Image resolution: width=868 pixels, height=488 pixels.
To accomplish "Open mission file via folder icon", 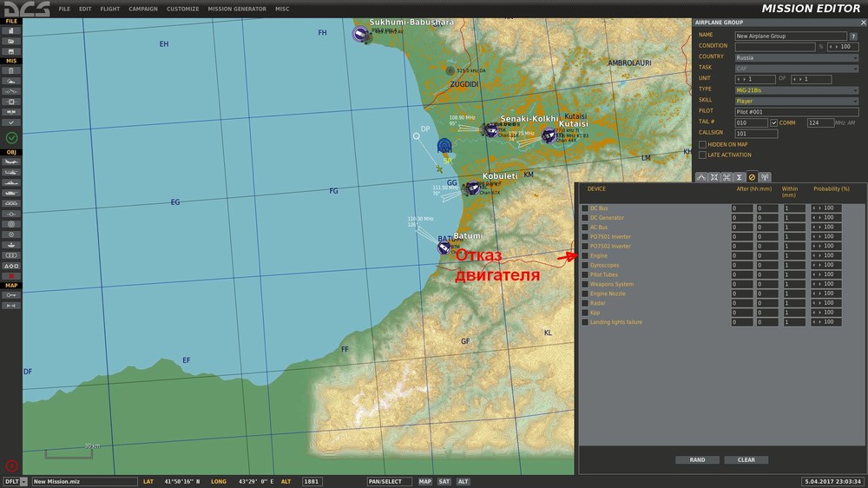I will [11, 41].
